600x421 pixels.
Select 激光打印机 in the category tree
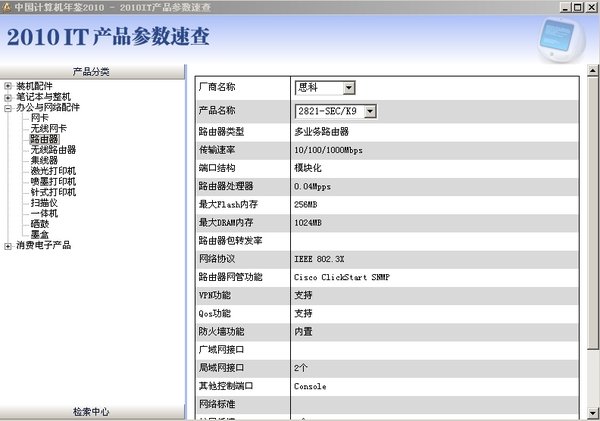pyautogui.click(x=53, y=171)
